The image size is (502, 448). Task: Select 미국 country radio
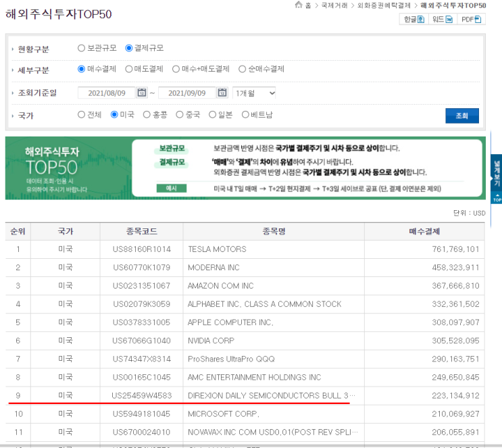(114, 115)
